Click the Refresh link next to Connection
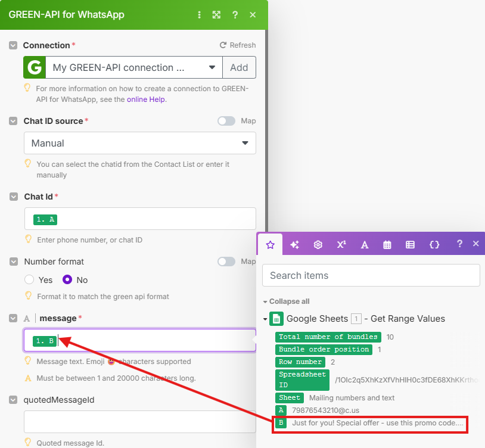 pyautogui.click(x=238, y=45)
